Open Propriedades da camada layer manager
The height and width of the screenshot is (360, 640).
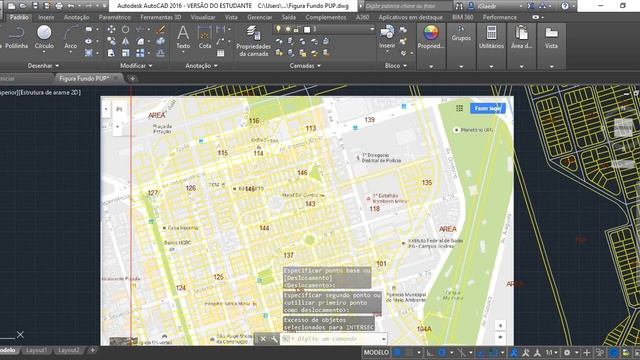tap(253, 41)
